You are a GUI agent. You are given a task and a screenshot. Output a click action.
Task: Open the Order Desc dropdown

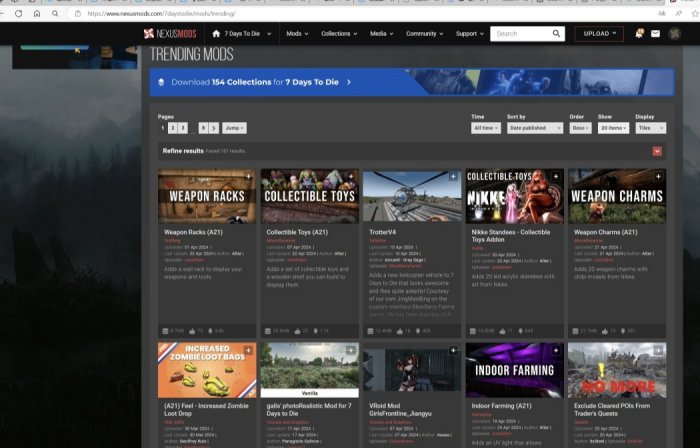(x=580, y=128)
